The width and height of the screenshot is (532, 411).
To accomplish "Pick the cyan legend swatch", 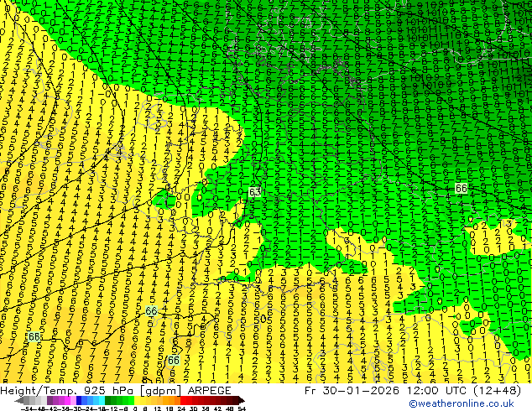I will point(102,400).
